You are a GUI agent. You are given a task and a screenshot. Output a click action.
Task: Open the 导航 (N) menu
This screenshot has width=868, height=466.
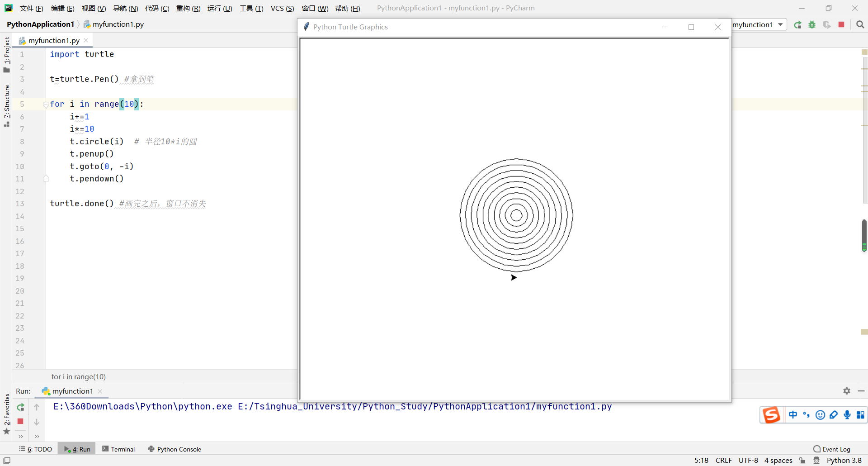click(125, 9)
